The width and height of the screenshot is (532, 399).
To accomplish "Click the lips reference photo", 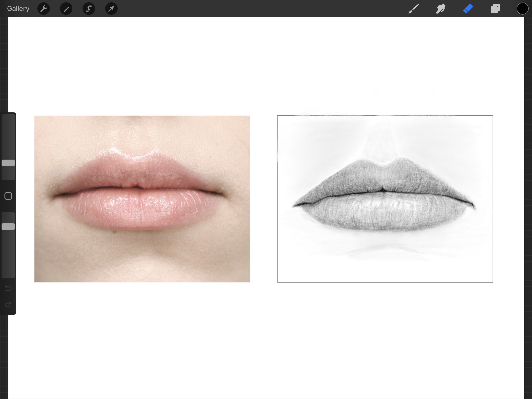I will pyautogui.click(x=142, y=199).
